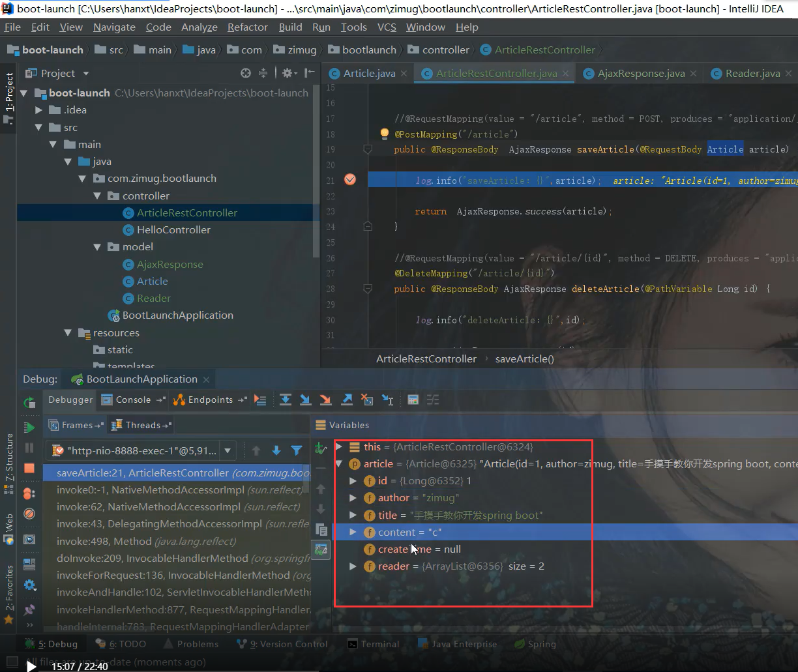Open the Terminal tool window
This screenshot has height=672, width=798.
tap(373, 644)
